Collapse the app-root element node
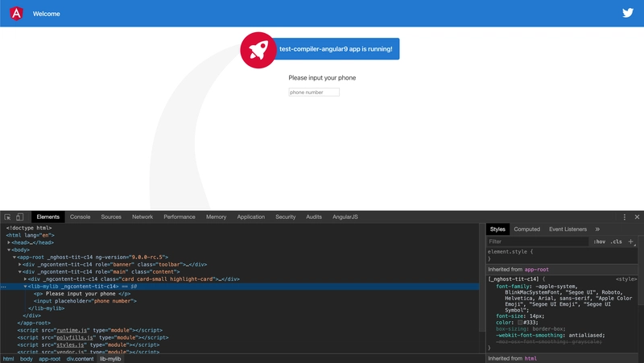 pos(14,257)
